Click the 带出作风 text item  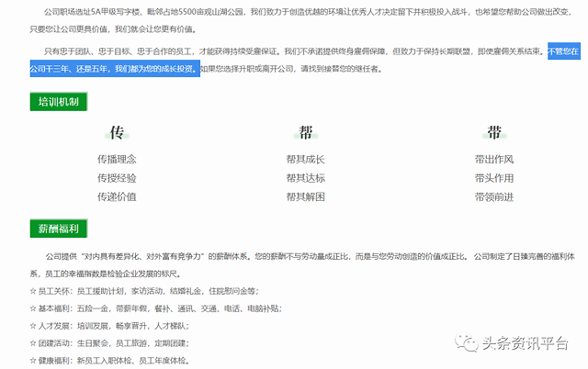click(494, 159)
